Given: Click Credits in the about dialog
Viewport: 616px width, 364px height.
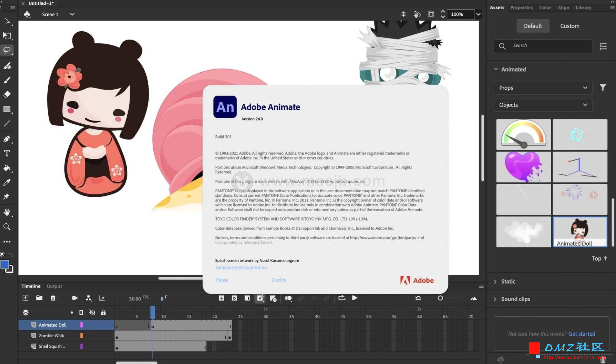Looking at the screenshot, I should pos(279,280).
